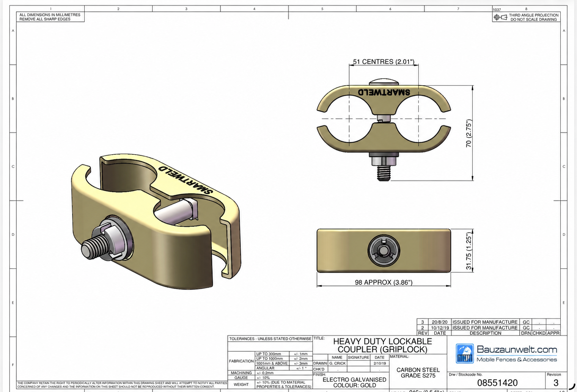The height and width of the screenshot is (392, 577).
Task: Select the '51 CENTRES (2.01")' dimension
Action: pos(384,61)
